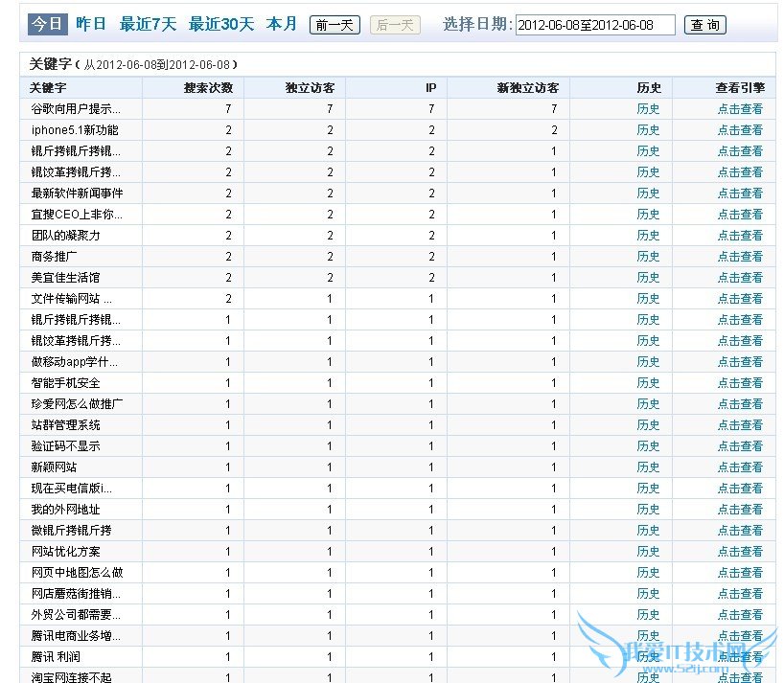Click the IP column header

[430, 88]
